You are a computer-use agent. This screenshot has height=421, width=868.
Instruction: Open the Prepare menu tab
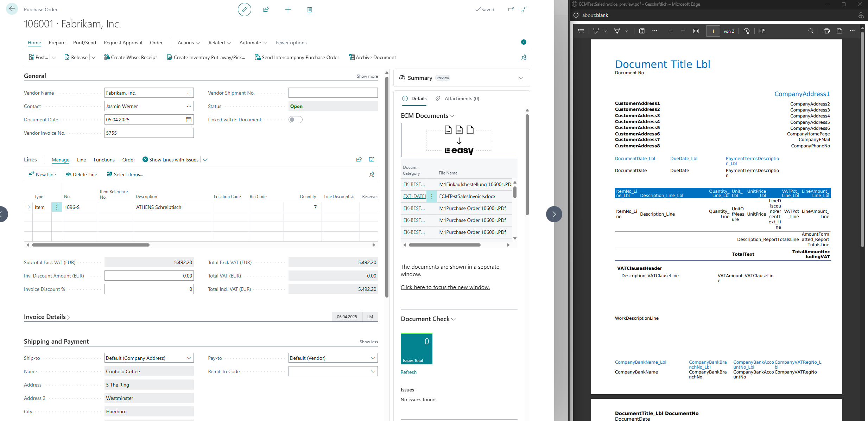click(x=57, y=43)
